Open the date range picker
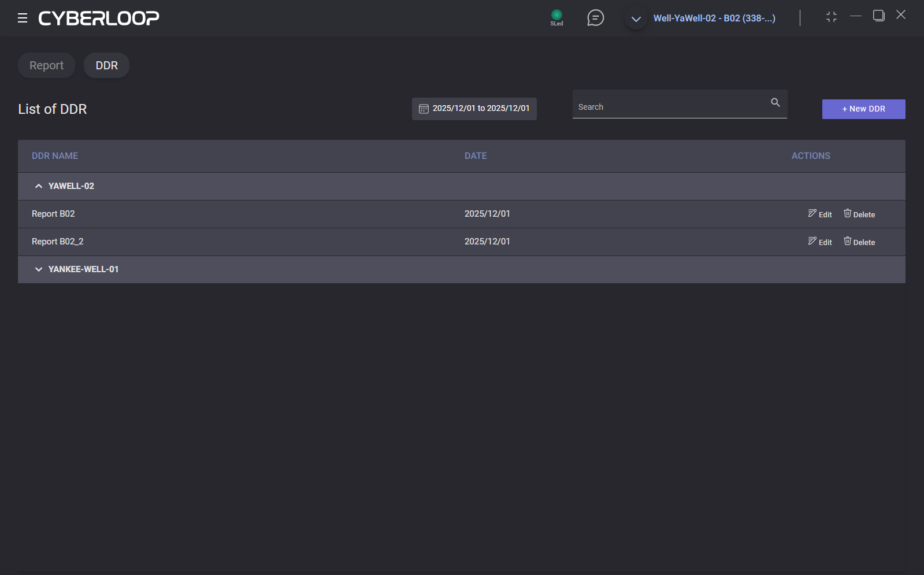This screenshot has height=575, width=924. coord(480,109)
